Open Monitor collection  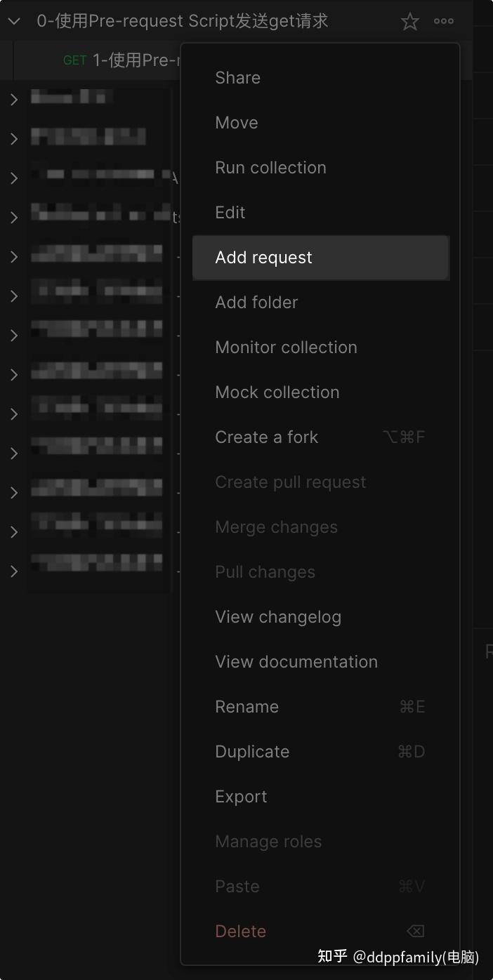[286, 347]
